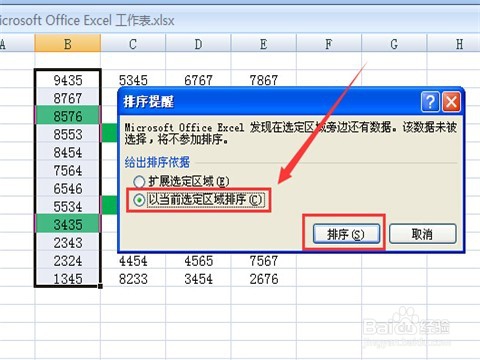Screen dimensions: 480x360
Task: Select column F header
Action: pyautogui.click(x=329, y=43)
